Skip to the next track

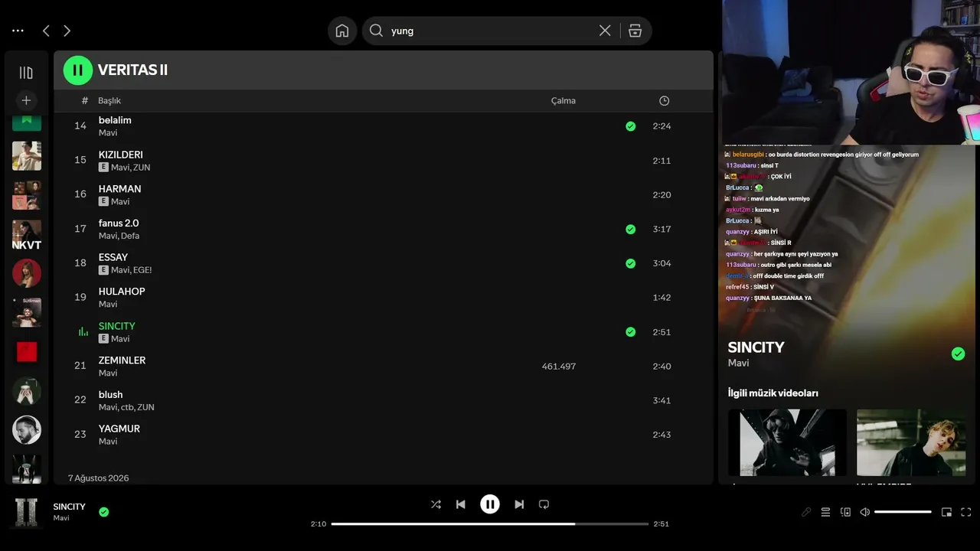[519, 504]
